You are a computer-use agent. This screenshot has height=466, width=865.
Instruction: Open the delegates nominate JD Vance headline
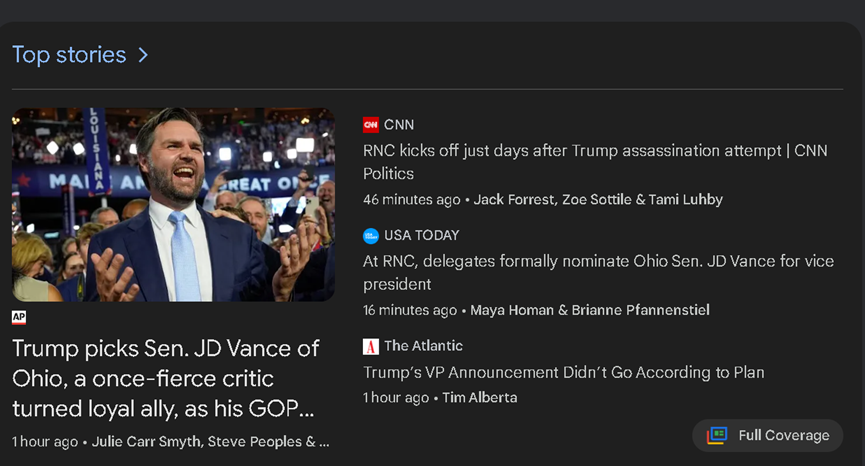[598, 272]
